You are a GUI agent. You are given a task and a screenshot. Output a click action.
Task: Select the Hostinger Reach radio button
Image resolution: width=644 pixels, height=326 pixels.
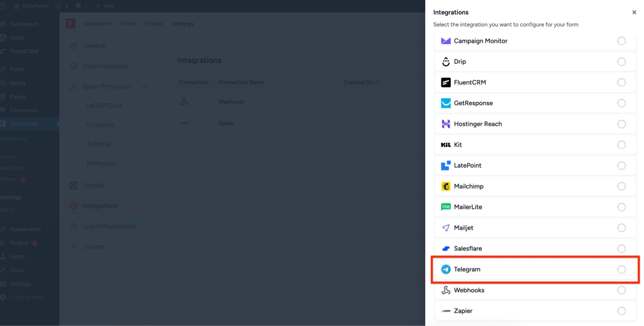tap(621, 124)
